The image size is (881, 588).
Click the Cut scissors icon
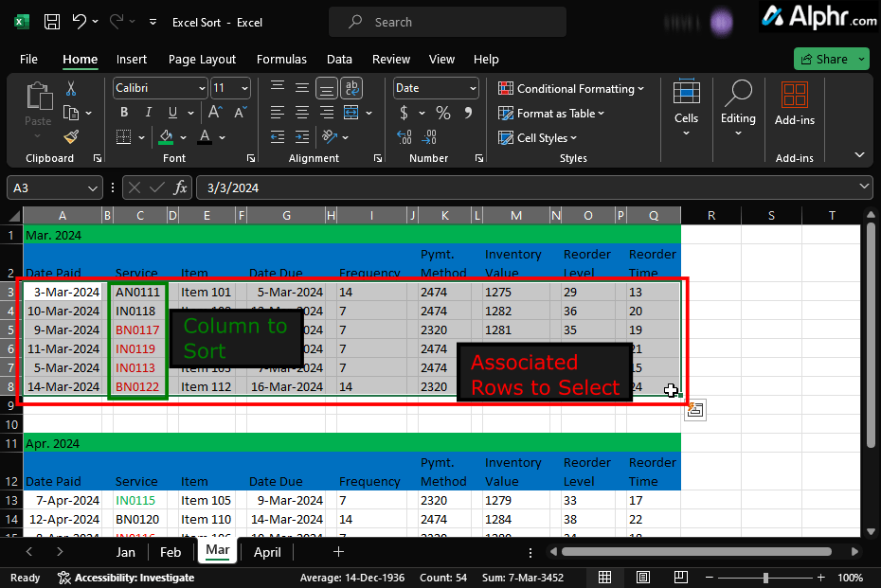(71, 88)
